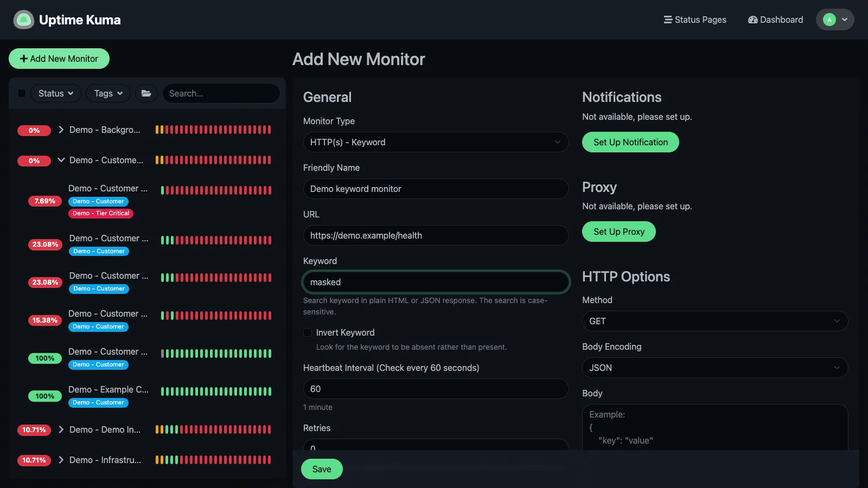Click the 15.38% uptime badge

click(x=45, y=320)
